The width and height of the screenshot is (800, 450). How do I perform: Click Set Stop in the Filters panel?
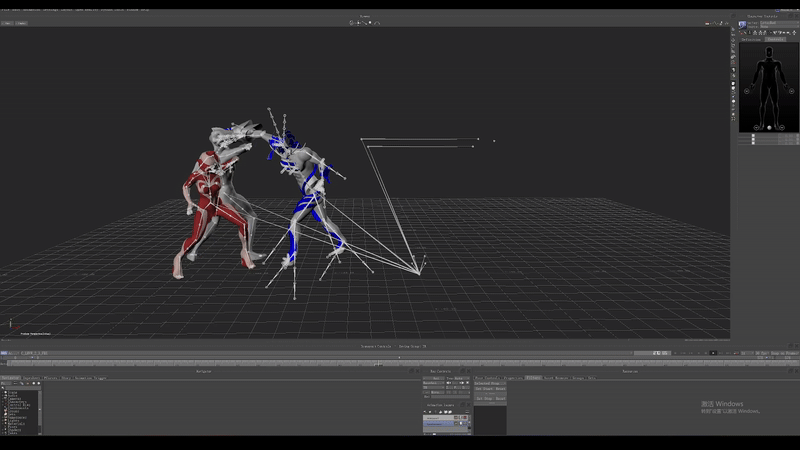click(484, 398)
